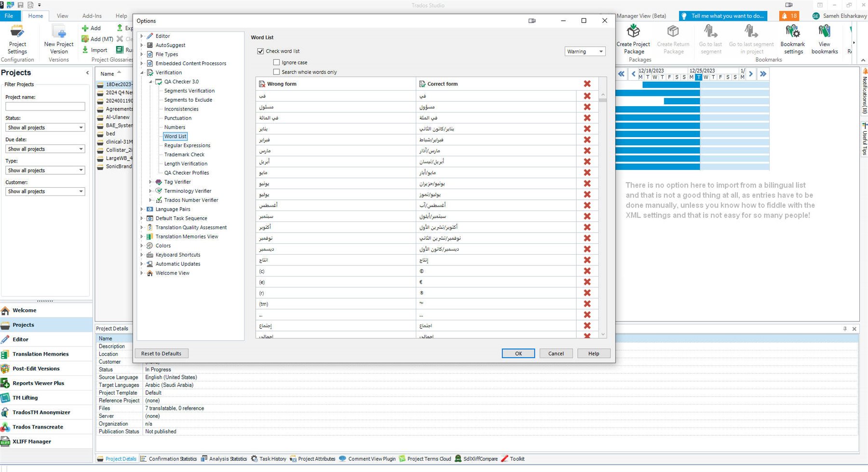The width and height of the screenshot is (868, 472).
Task: Delete the (tm) word list row
Action: [587, 304]
